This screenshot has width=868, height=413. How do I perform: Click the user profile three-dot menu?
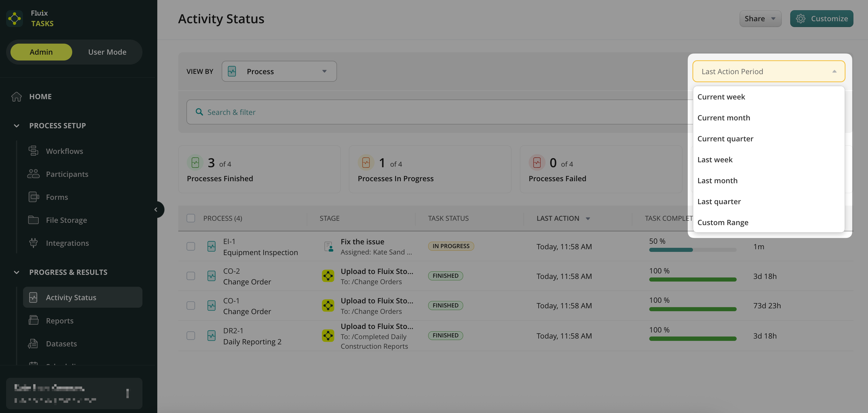point(127,393)
